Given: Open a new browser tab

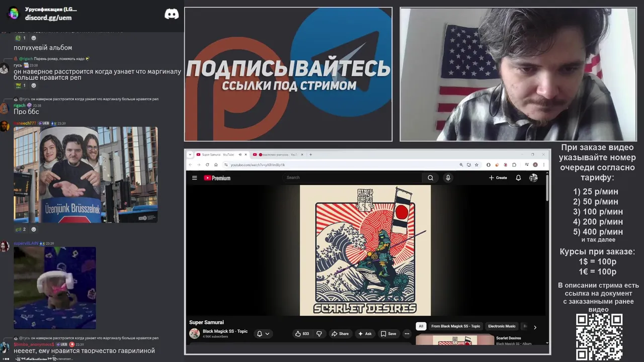Looking at the screenshot, I should click(x=310, y=154).
